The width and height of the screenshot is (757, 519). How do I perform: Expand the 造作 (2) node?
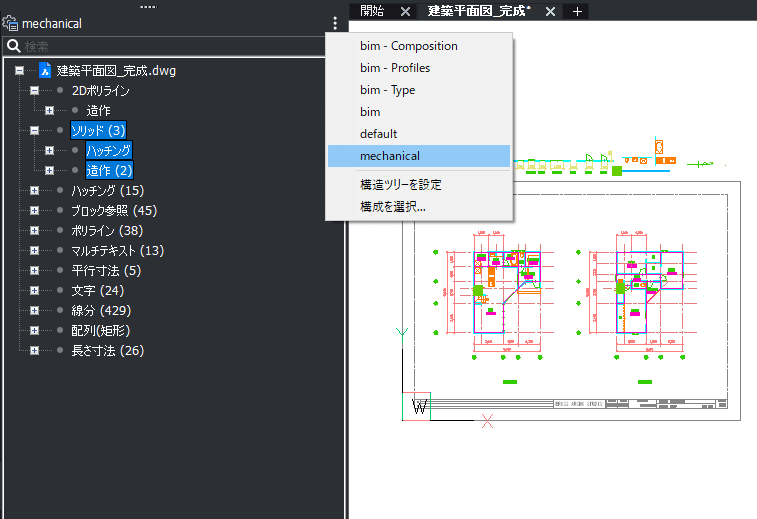(x=49, y=170)
